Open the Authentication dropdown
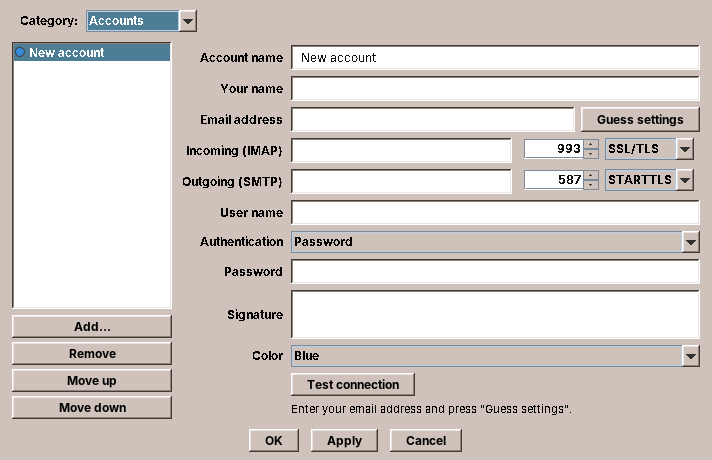 [x=495, y=242]
